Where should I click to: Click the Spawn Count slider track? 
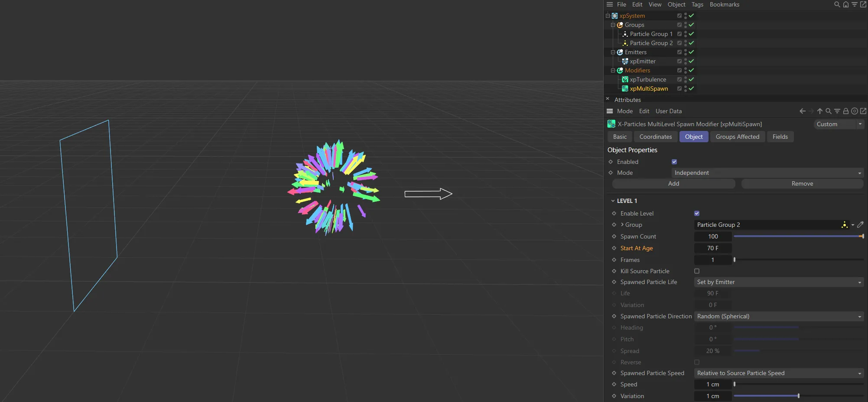(797, 236)
